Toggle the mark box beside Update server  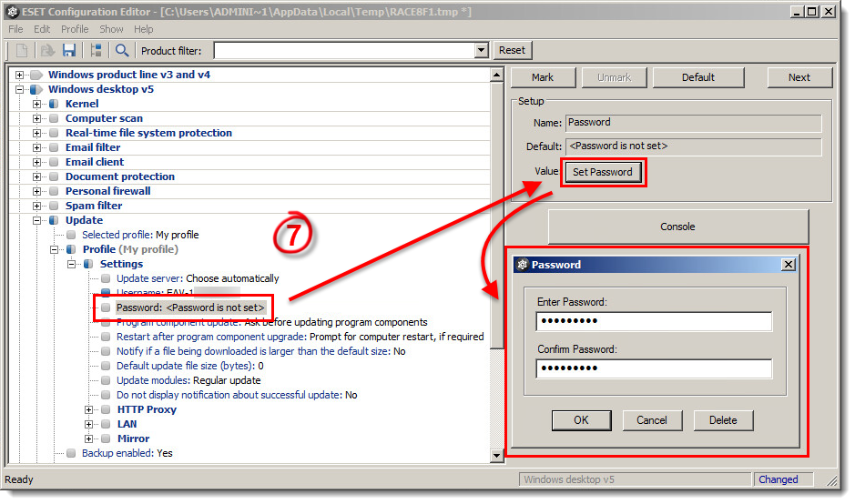pyautogui.click(x=106, y=278)
